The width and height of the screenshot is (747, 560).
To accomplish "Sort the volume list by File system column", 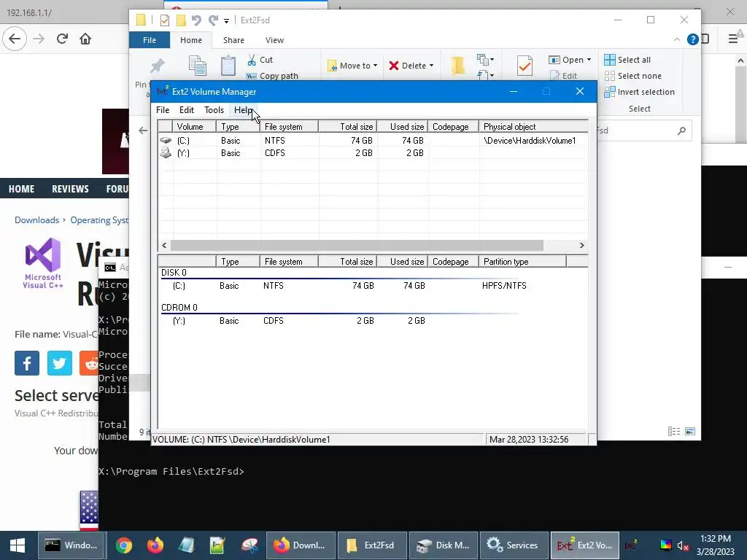I will (x=289, y=127).
